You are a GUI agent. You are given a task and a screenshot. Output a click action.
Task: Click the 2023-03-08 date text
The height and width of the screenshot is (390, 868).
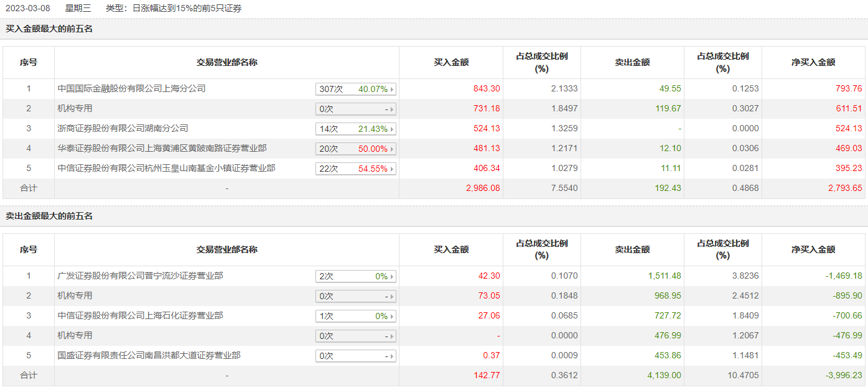27,8
